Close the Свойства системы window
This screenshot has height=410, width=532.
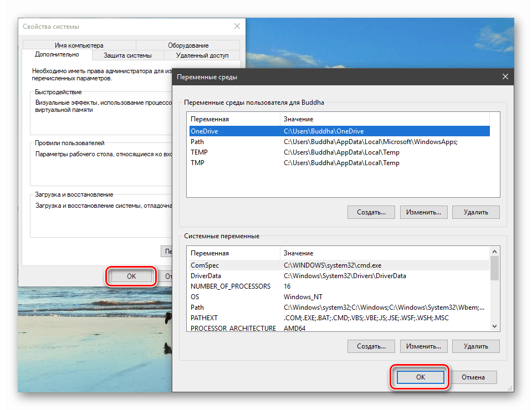(237, 26)
